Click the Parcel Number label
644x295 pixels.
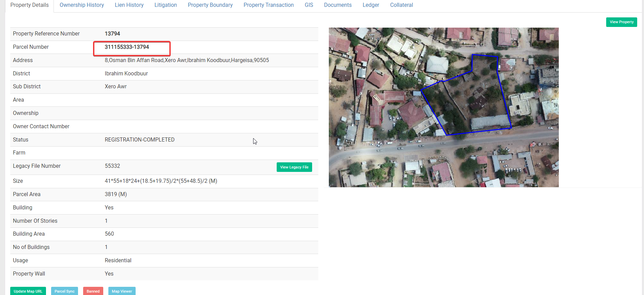tap(31, 47)
